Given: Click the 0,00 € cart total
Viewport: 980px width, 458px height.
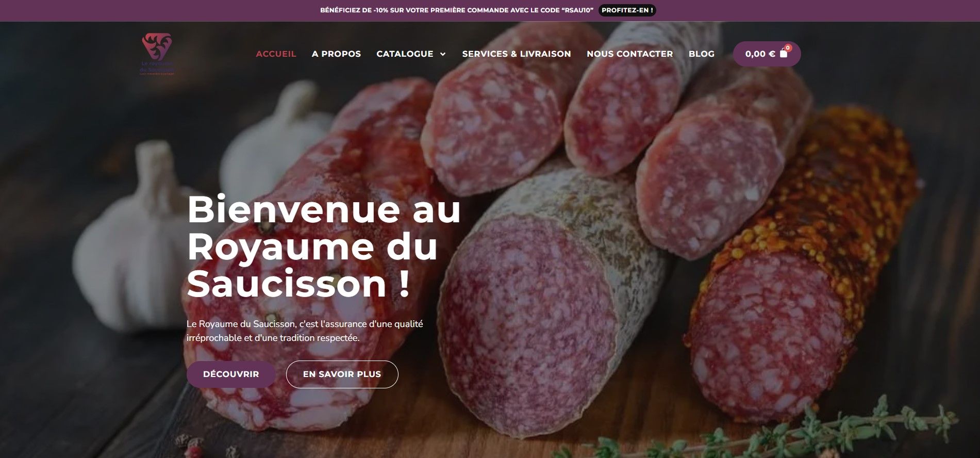Looking at the screenshot, I should [x=760, y=54].
